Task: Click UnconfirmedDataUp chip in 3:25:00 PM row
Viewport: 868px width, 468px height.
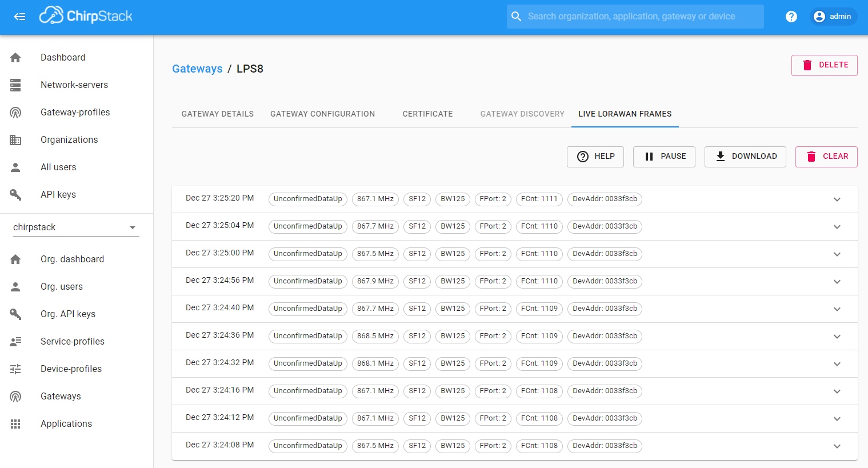Action: coord(308,254)
